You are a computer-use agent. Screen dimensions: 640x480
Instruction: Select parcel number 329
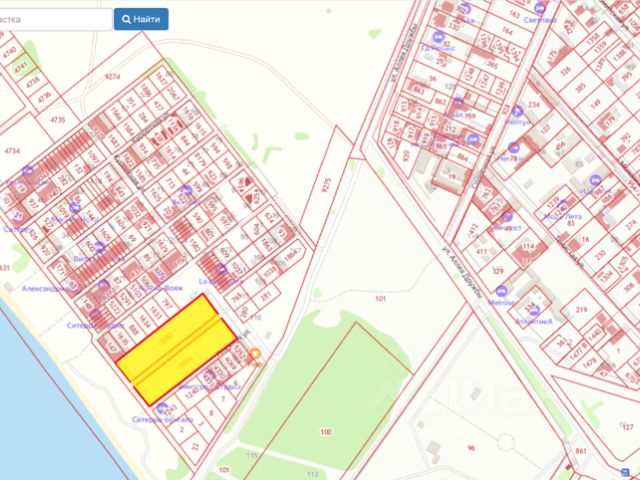498,271
